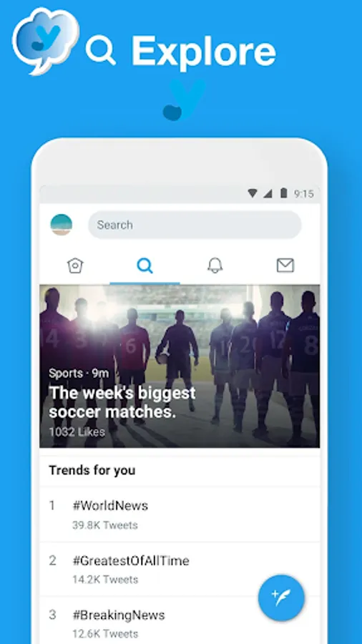Tap the battery status icon
The image size is (362, 644).
tap(283, 193)
